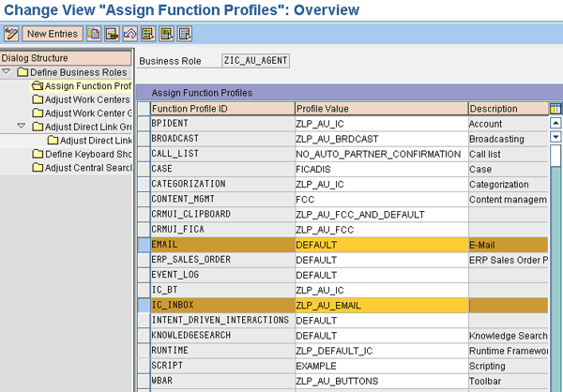Click the Deselect All toolbar icon
This screenshot has width=563, height=392.
(x=185, y=35)
